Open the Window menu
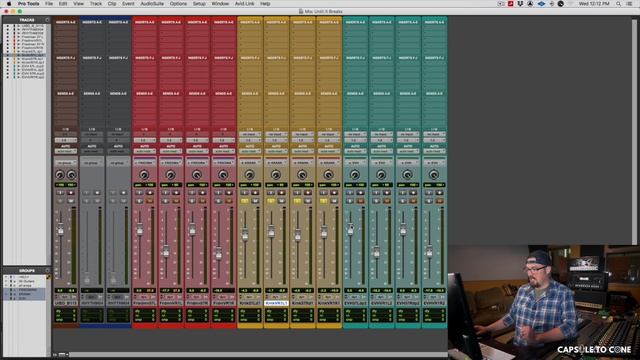The image size is (640, 360). (220, 4)
